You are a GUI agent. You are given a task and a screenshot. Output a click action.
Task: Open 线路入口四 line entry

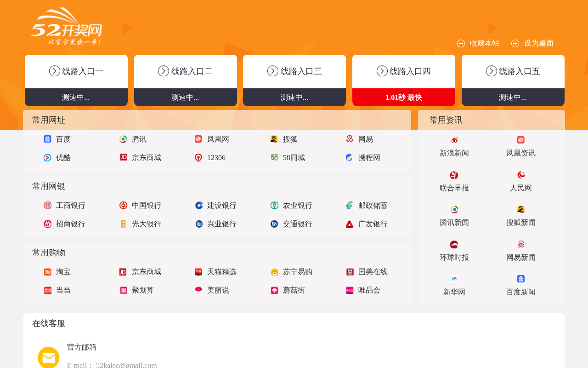pyautogui.click(x=404, y=71)
